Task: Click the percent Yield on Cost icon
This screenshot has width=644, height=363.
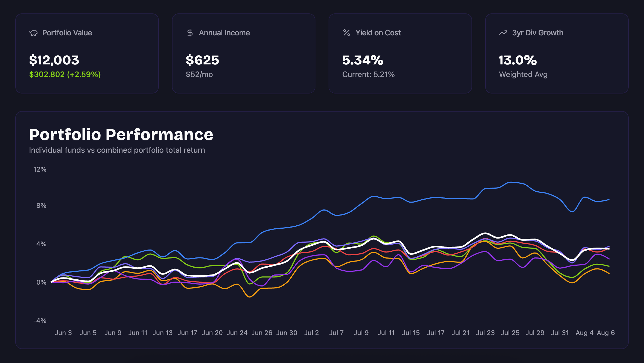Action: point(346,33)
